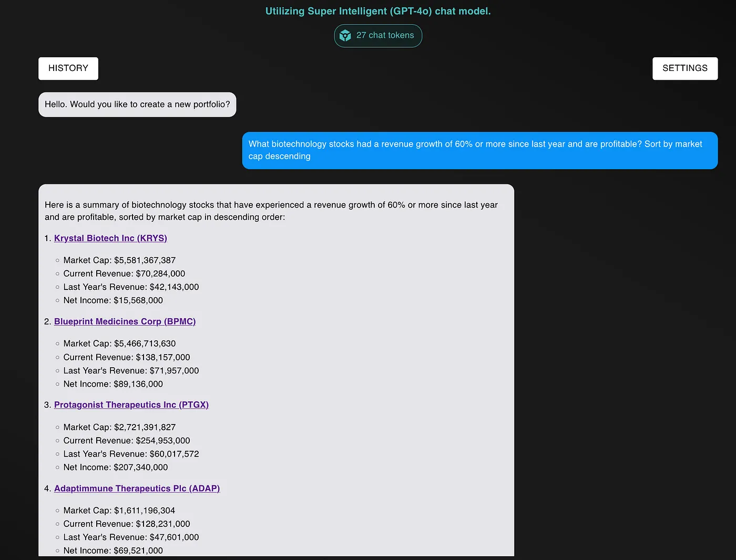Select PTGX Current Revenue $254,953,000
Image resolution: width=736 pixels, height=560 pixels.
(127, 441)
